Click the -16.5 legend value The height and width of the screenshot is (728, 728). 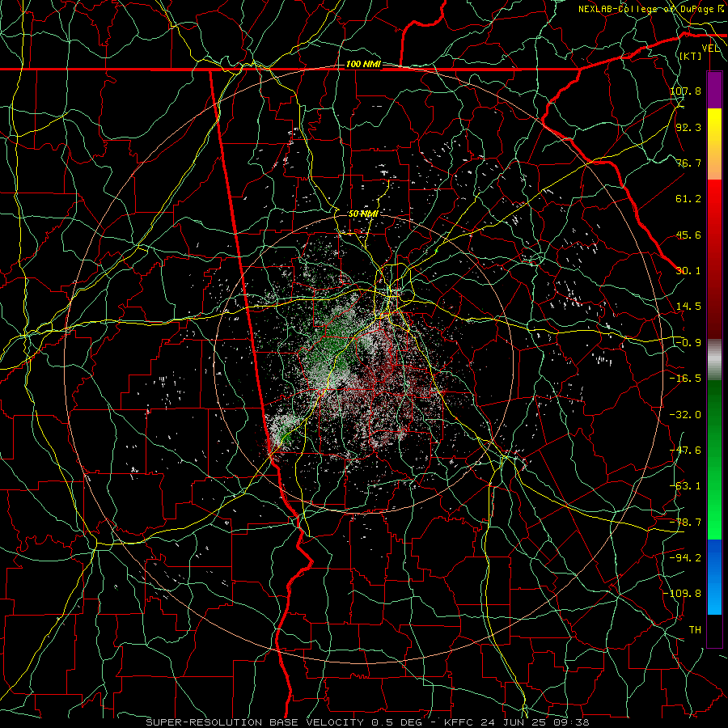[x=685, y=379]
